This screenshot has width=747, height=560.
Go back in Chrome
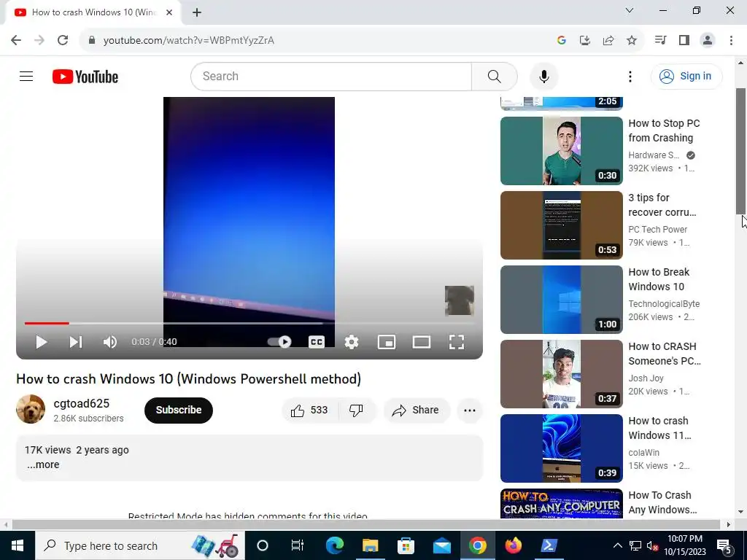(16, 40)
